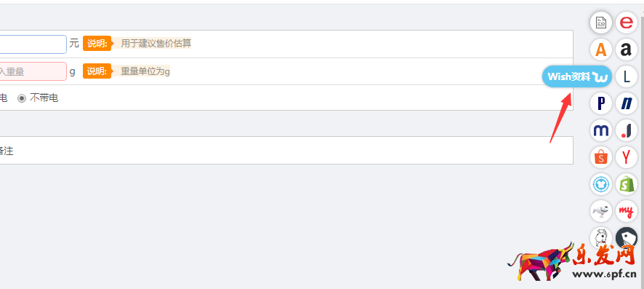Open the Amazon 'a' icon
Viewport: 644px width, 289px height.
point(627,50)
